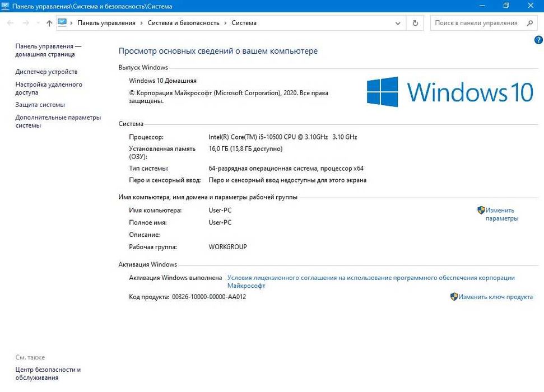
Task: Expand the chevron after Система и безопасность
Action: pyautogui.click(x=226, y=23)
